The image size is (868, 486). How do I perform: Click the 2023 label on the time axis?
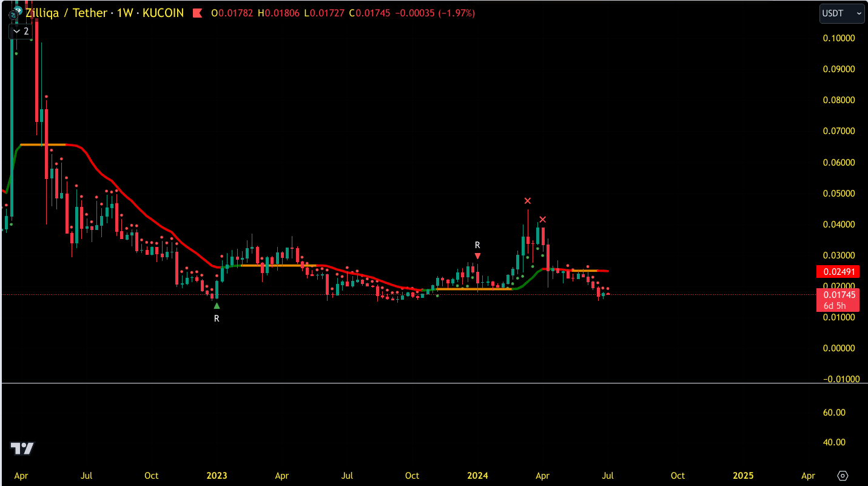tap(217, 476)
